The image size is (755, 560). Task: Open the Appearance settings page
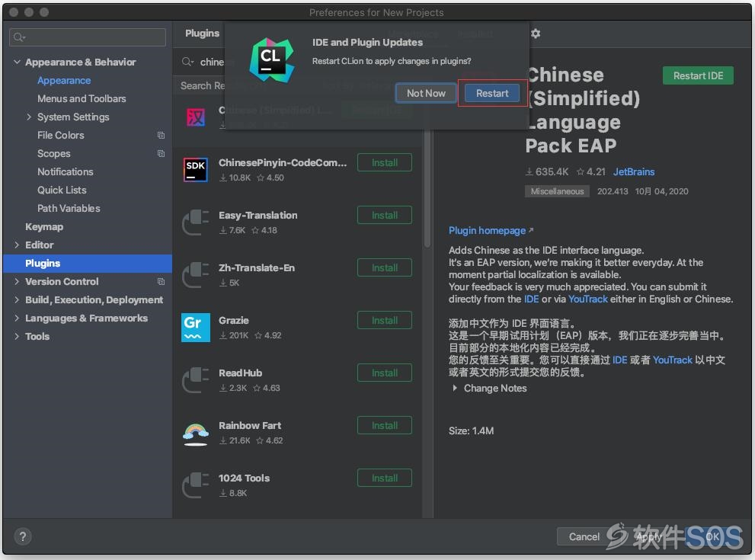(x=64, y=81)
